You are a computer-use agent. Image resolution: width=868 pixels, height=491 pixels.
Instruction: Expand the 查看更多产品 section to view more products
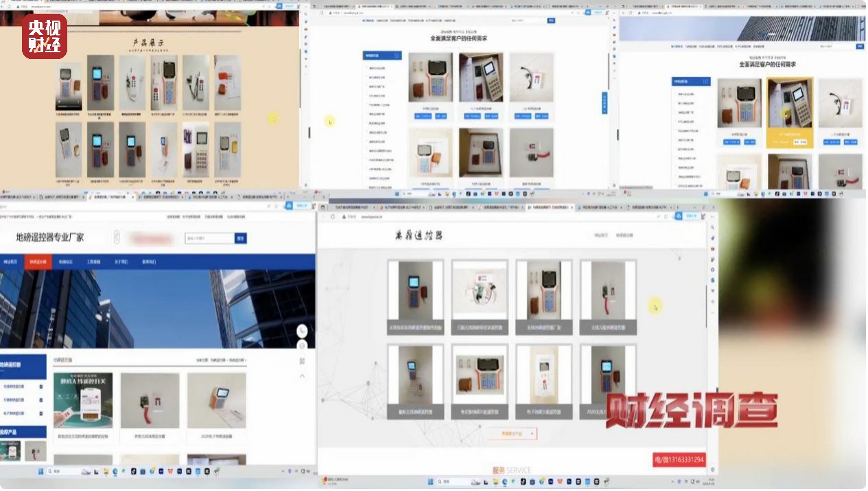tap(511, 433)
